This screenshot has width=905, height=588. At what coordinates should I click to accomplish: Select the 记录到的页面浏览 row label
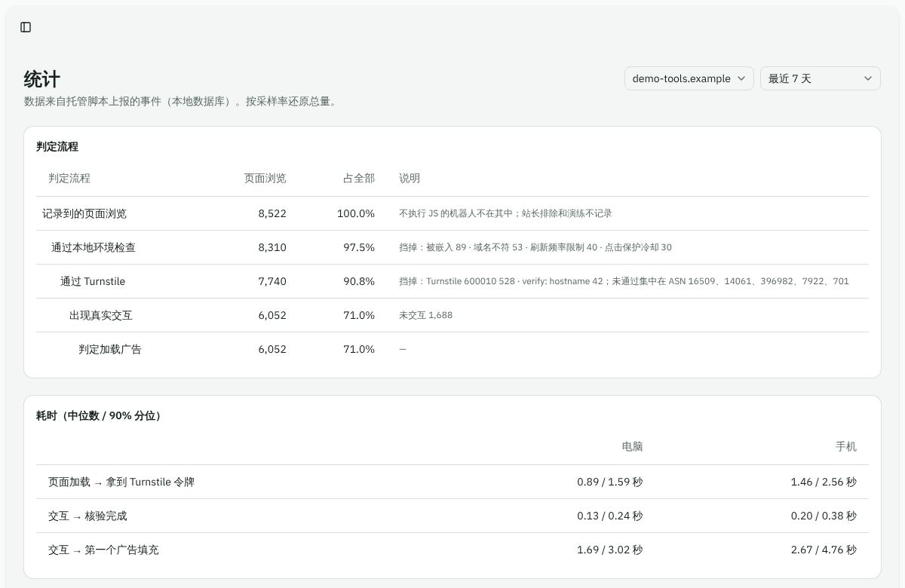[x=84, y=213]
